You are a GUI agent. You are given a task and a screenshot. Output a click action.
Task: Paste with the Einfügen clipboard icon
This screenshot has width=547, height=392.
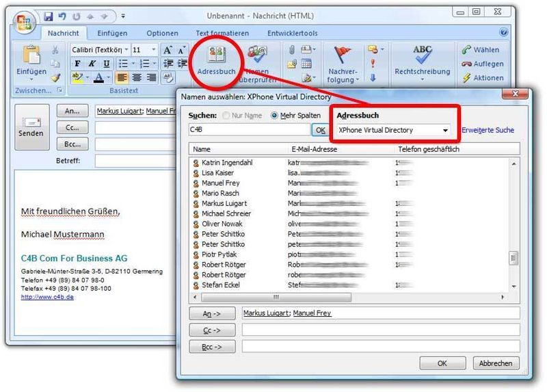31,55
